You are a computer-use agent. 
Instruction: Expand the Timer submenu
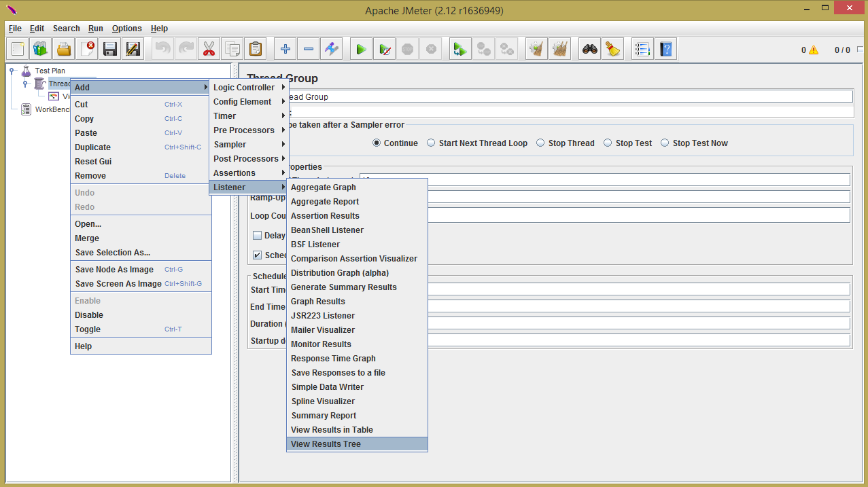[x=249, y=116]
